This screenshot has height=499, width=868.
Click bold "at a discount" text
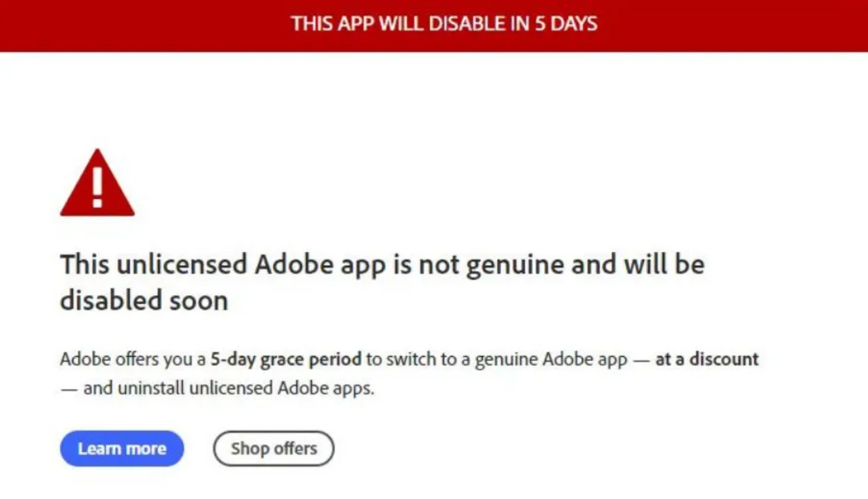pos(707,359)
